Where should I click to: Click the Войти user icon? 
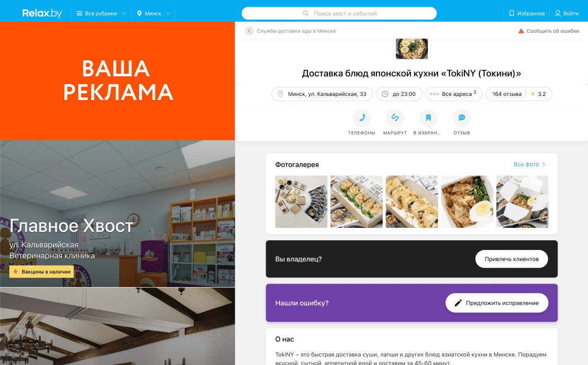pos(558,13)
